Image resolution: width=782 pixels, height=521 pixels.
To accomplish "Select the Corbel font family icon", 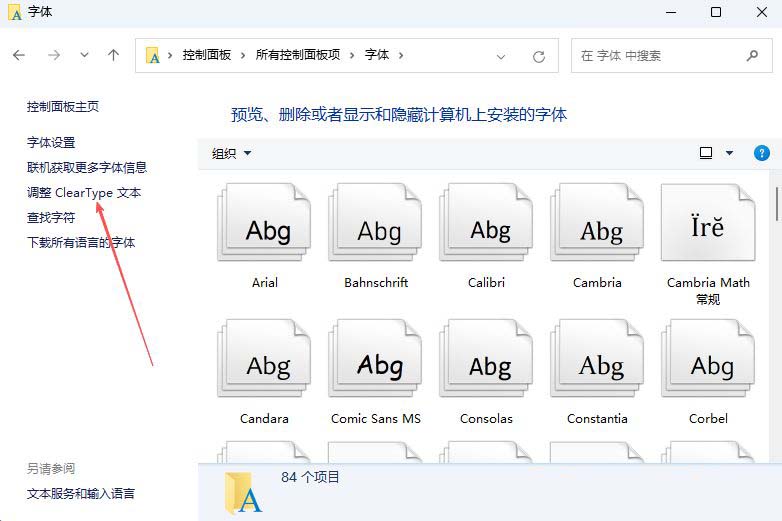I will click(x=708, y=358).
